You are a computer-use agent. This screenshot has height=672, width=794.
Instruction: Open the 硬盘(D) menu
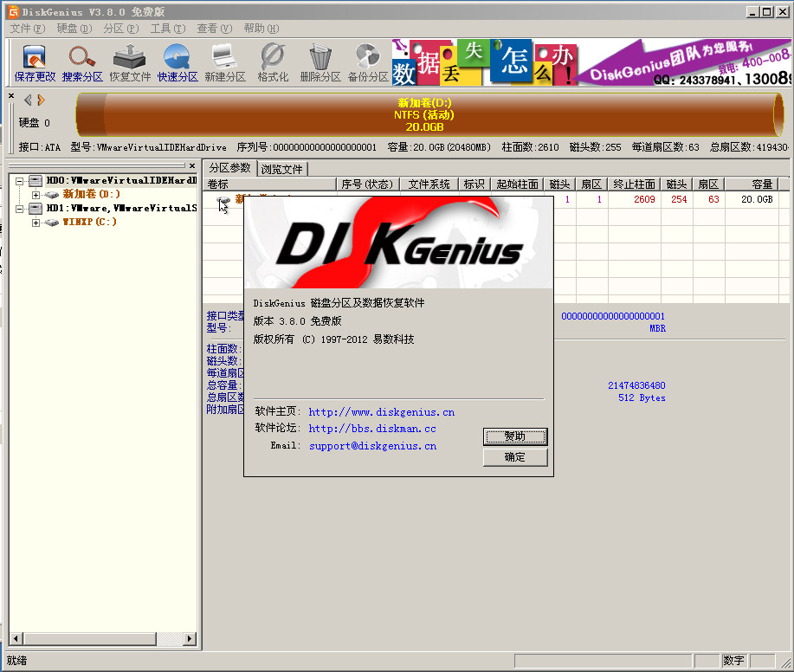[x=74, y=29]
